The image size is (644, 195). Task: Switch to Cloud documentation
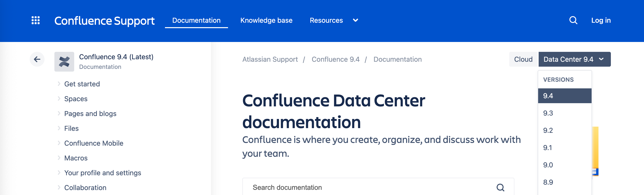click(x=524, y=59)
